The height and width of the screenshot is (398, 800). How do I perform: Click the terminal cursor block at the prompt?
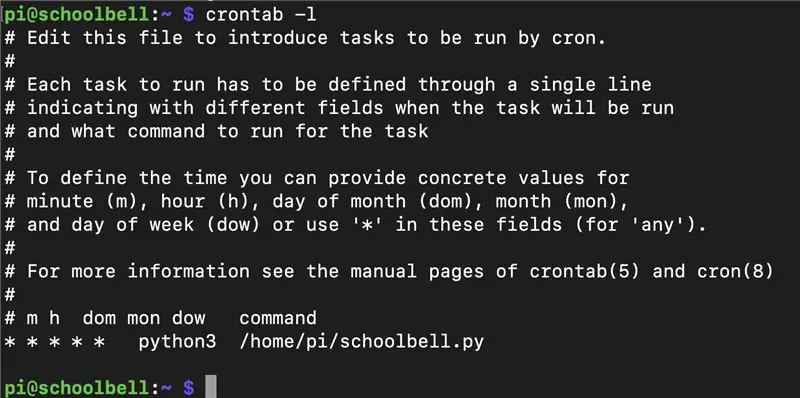211,387
